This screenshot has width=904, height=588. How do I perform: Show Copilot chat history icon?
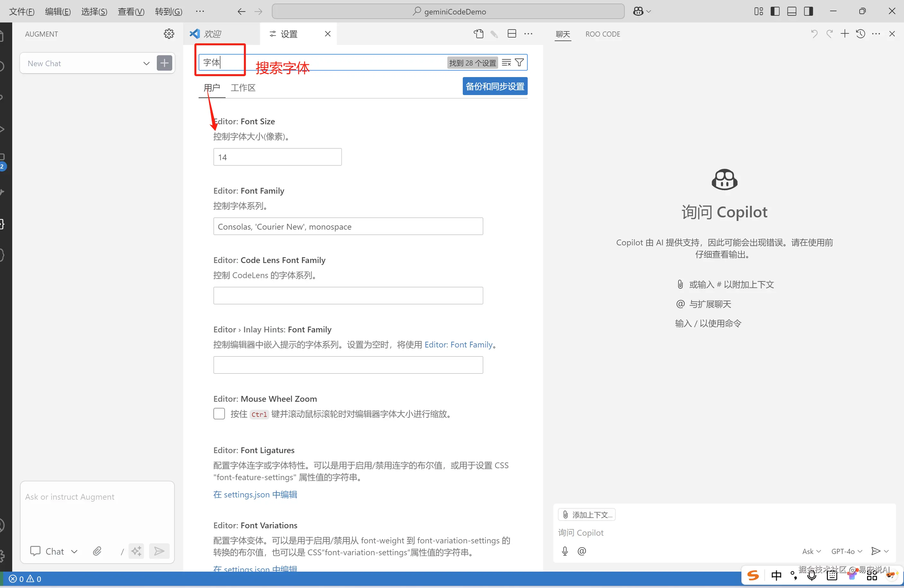point(860,34)
